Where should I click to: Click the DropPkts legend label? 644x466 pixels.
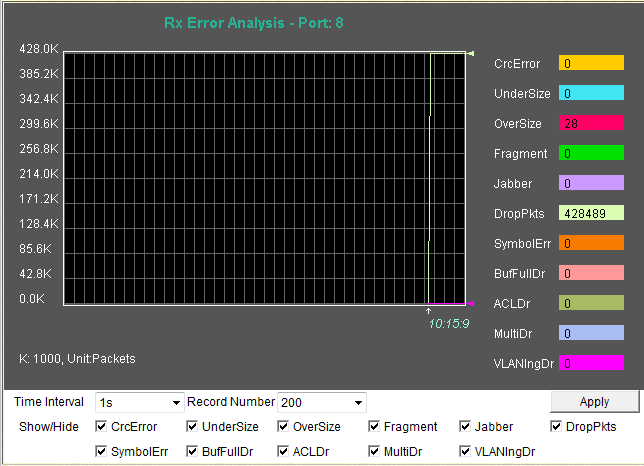click(x=519, y=214)
